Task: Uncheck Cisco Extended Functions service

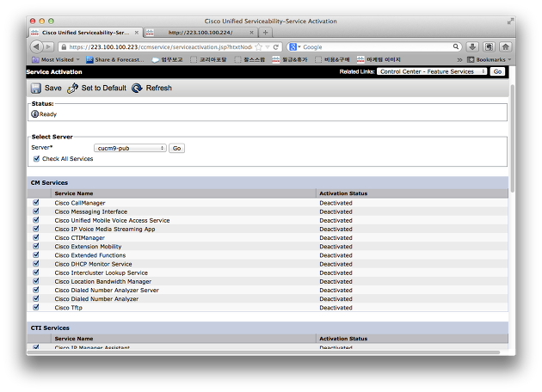Action: (36, 255)
